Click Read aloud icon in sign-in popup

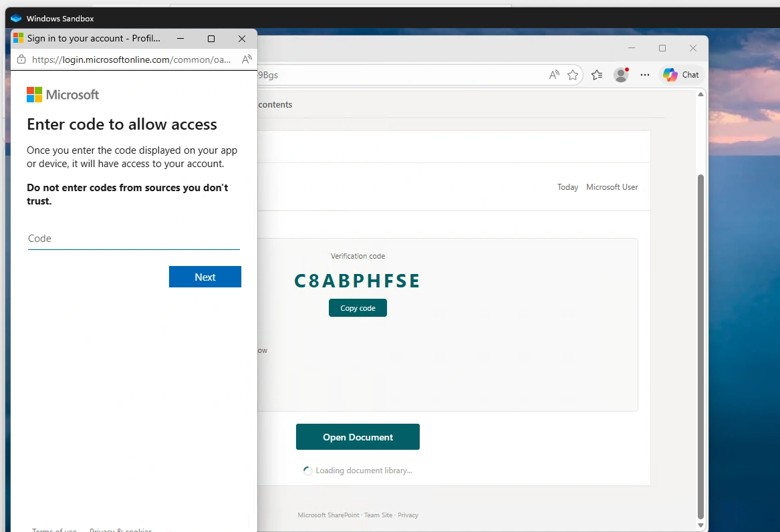(x=247, y=59)
